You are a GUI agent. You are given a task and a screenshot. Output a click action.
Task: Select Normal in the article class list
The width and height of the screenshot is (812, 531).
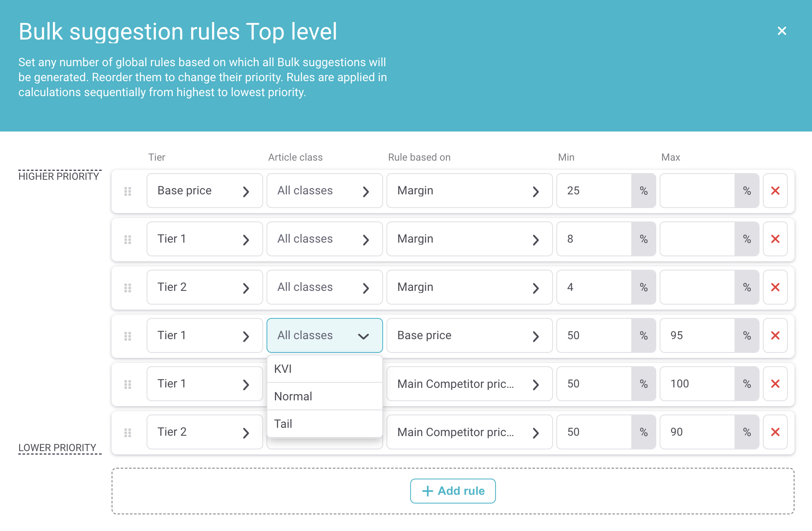click(x=324, y=397)
